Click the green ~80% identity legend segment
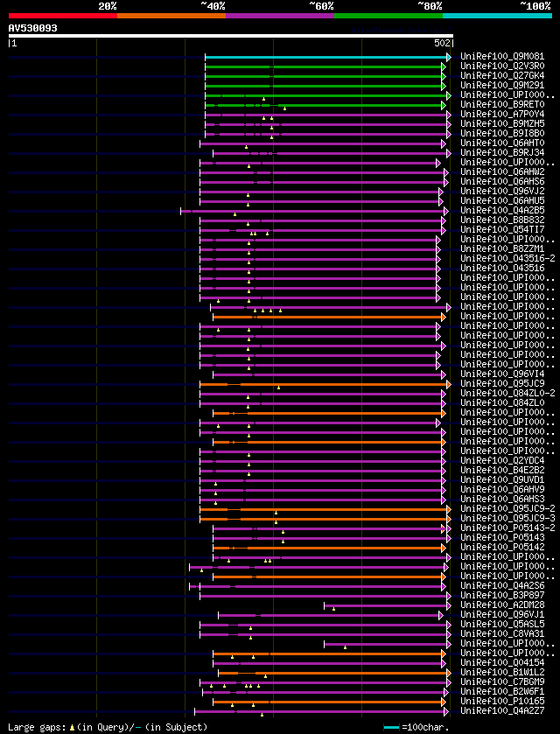The width and height of the screenshot is (560, 734). pyautogui.click(x=388, y=16)
